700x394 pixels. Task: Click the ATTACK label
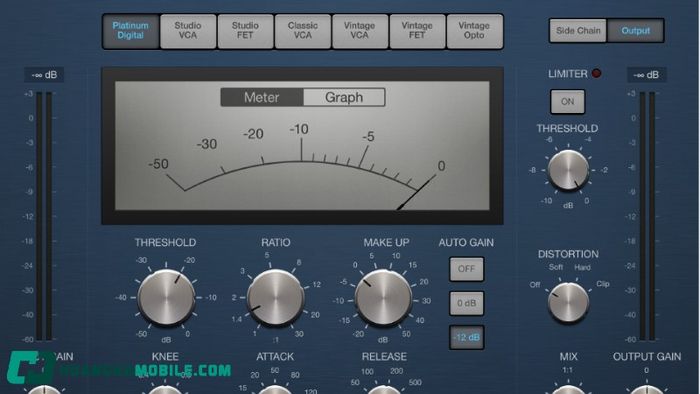(x=275, y=357)
